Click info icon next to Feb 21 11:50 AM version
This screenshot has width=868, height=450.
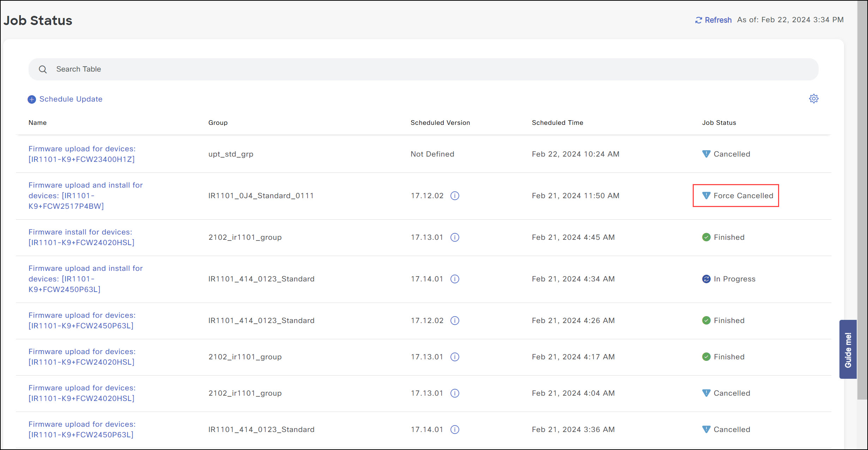pyautogui.click(x=455, y=196)
